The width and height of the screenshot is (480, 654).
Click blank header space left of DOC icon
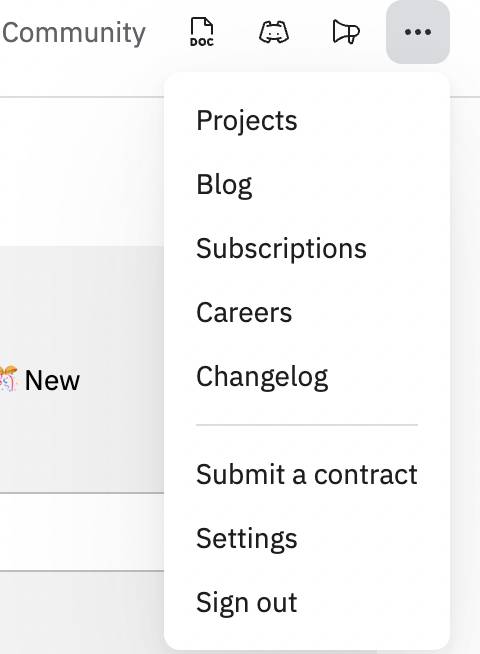pos(167,32)
